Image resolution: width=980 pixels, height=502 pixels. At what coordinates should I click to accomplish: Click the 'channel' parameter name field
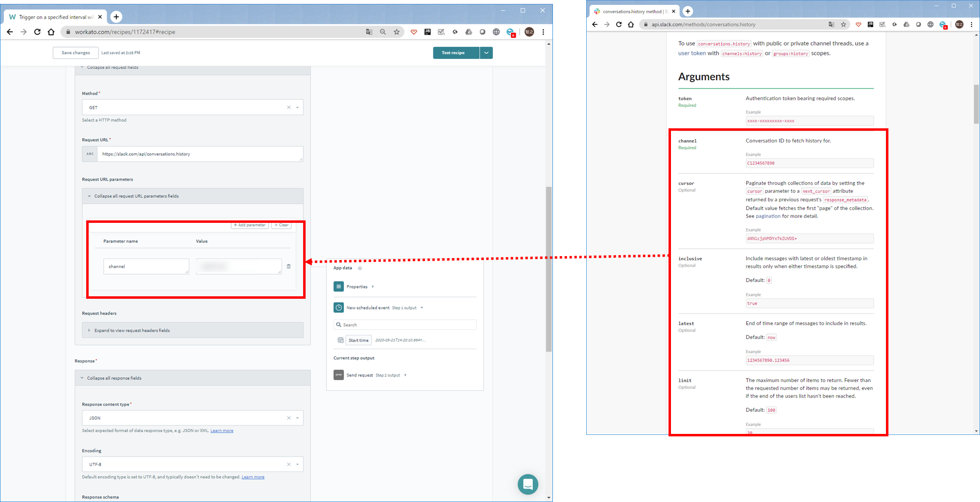[146, 266]
